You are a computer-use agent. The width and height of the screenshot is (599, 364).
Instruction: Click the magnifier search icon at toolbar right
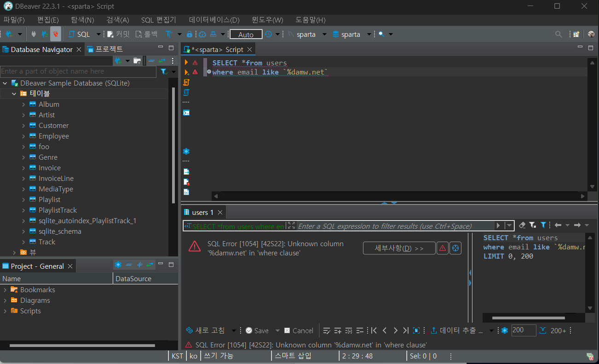click(559, 34)
